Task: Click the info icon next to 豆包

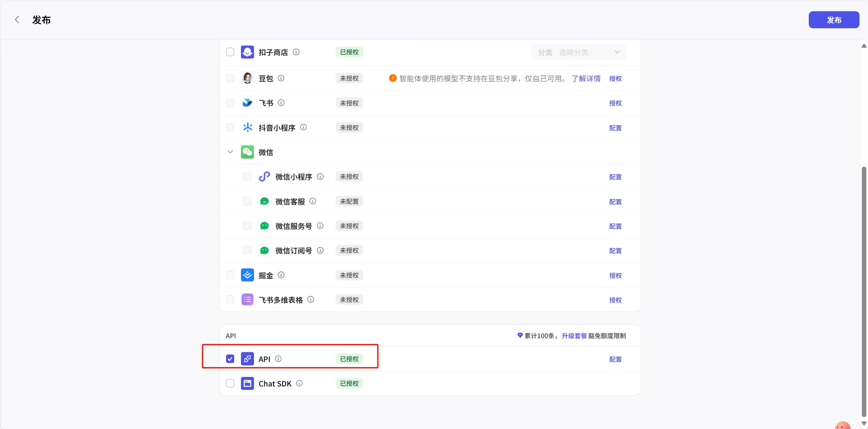Action: click(x=281, y=78)
